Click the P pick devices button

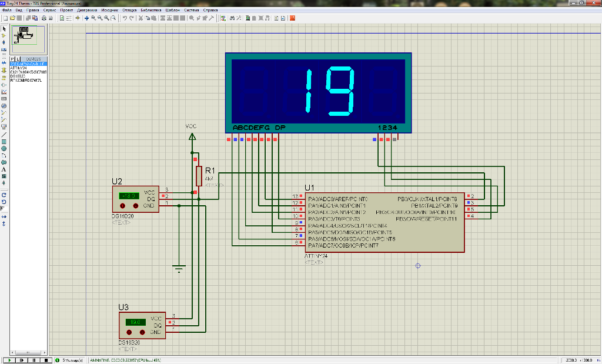tap(13, 59)
